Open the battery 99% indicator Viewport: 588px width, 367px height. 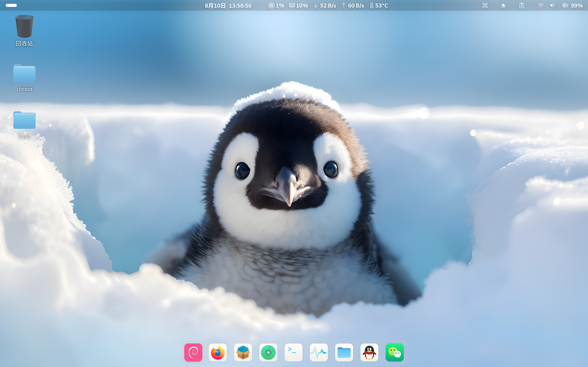coord(572,5)
